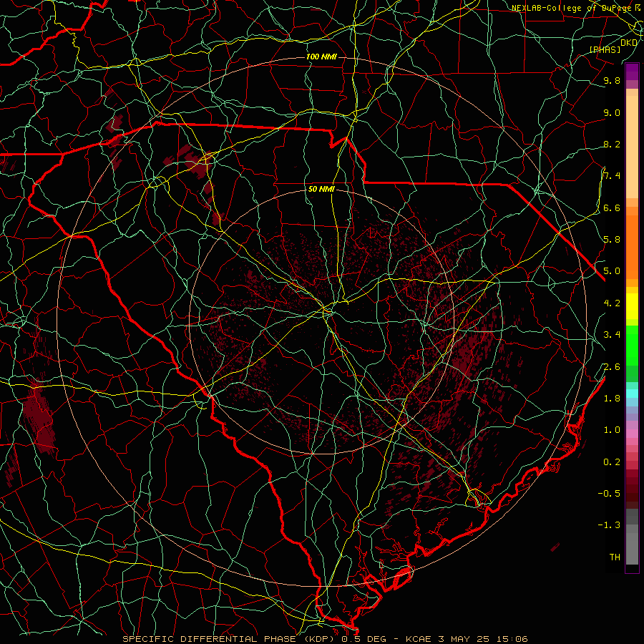This screenshot has width=644, height=644.
Task: Pick the cyan band on the color bar
Action: pos(632,393)
